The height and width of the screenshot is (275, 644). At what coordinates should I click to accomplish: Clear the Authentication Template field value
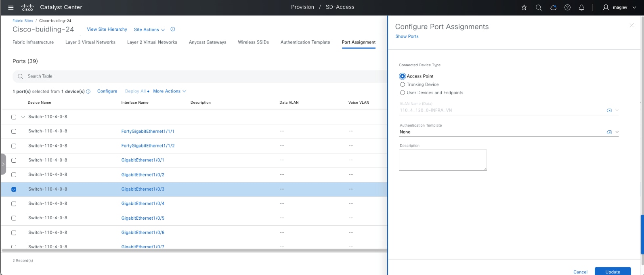pyautogui.click(x=609, y=132)
